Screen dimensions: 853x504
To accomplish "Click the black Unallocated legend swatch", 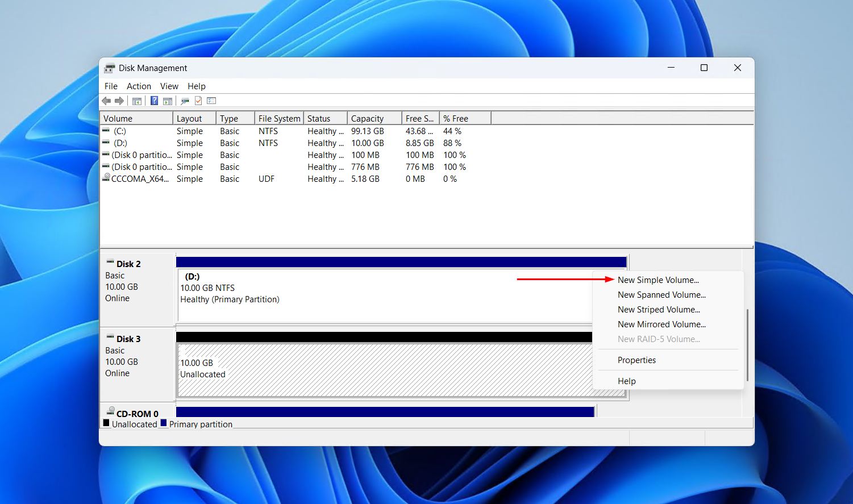I will click(106, 423).
